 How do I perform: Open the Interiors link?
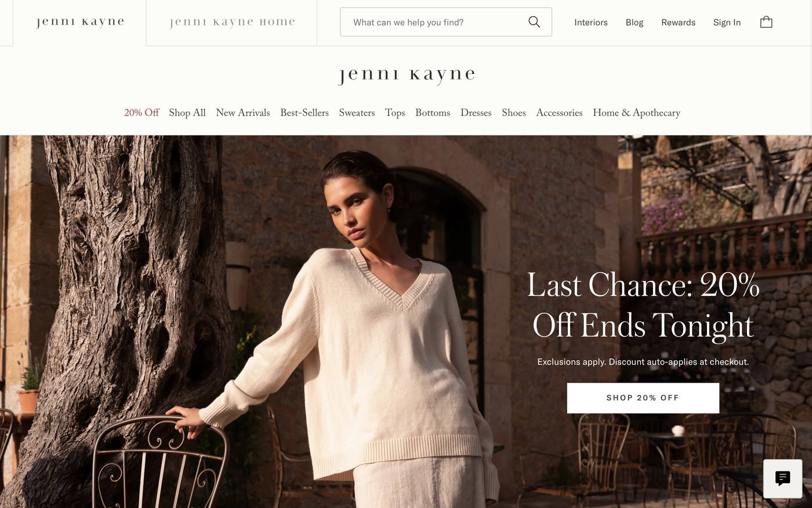point(591,22)
